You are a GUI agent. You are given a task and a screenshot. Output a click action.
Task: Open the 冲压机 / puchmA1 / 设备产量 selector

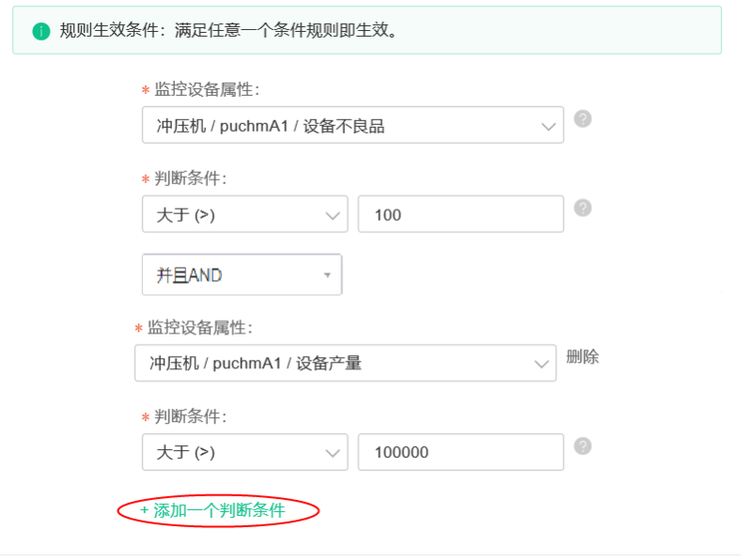[345, 363]
